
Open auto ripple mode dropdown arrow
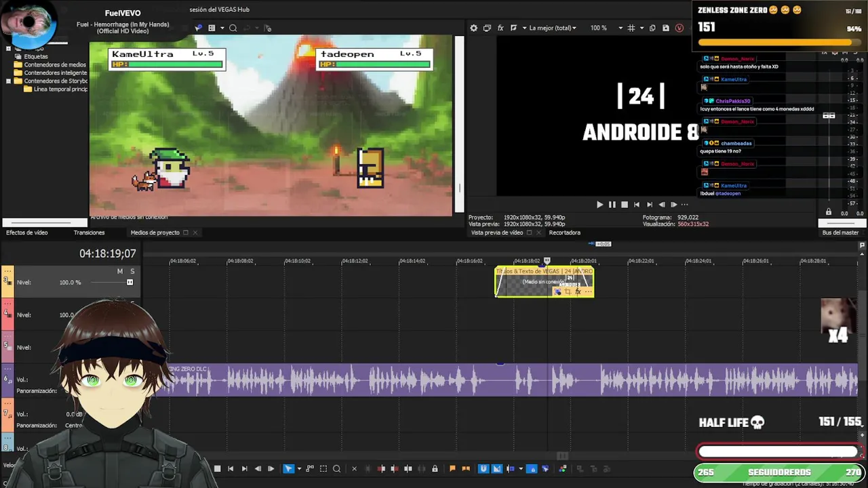point(521,468)
